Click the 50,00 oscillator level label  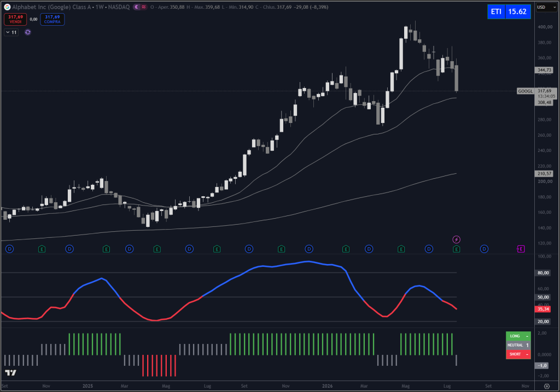(543, 297)
